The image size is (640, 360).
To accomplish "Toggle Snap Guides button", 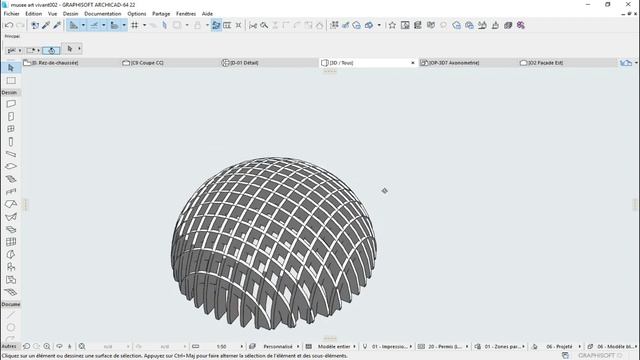I will (x=94, y=25).
